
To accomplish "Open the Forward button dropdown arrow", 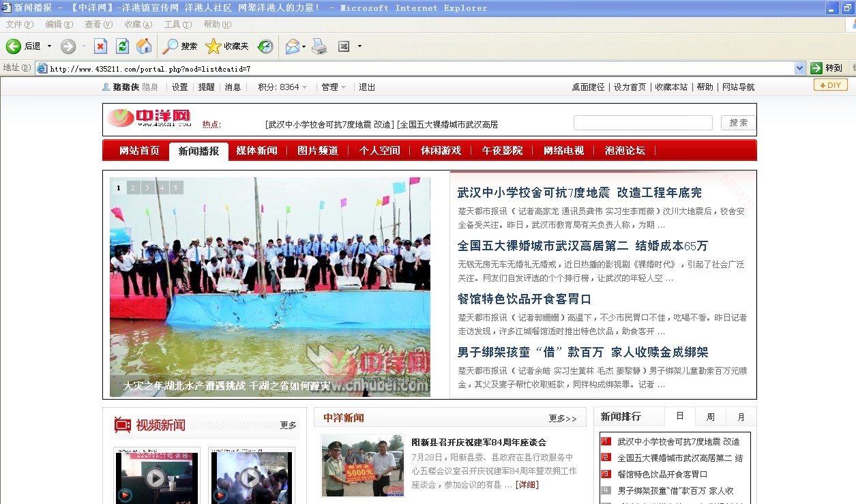I will pos(85,46).
